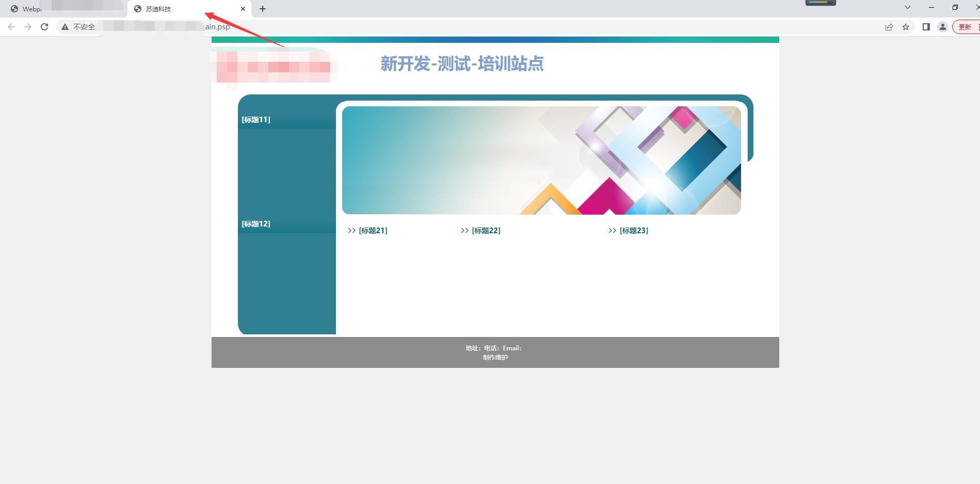Viewport: 980px width, 484px height.
Task: Open the user profile icon
Action: click(943, 27)
